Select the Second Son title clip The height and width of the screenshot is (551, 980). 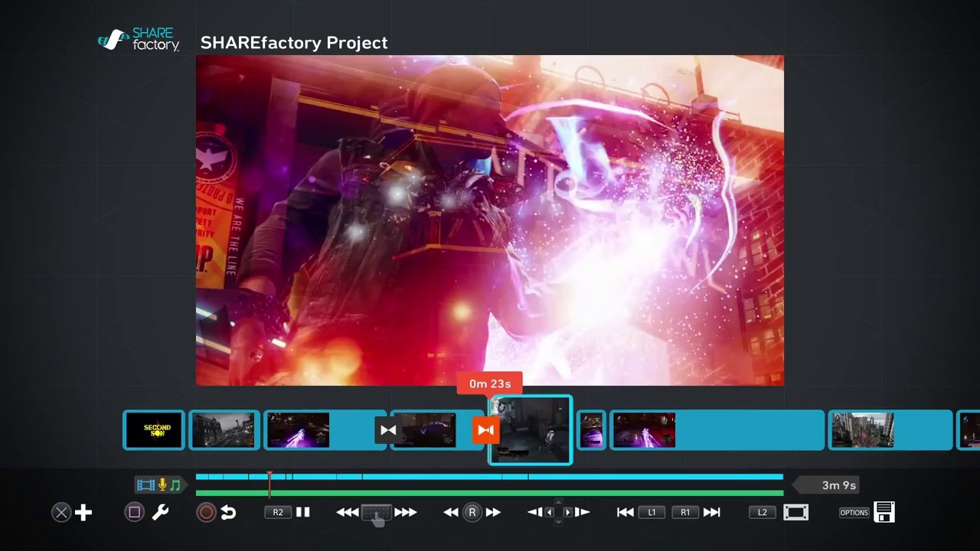tap(154, 430)
